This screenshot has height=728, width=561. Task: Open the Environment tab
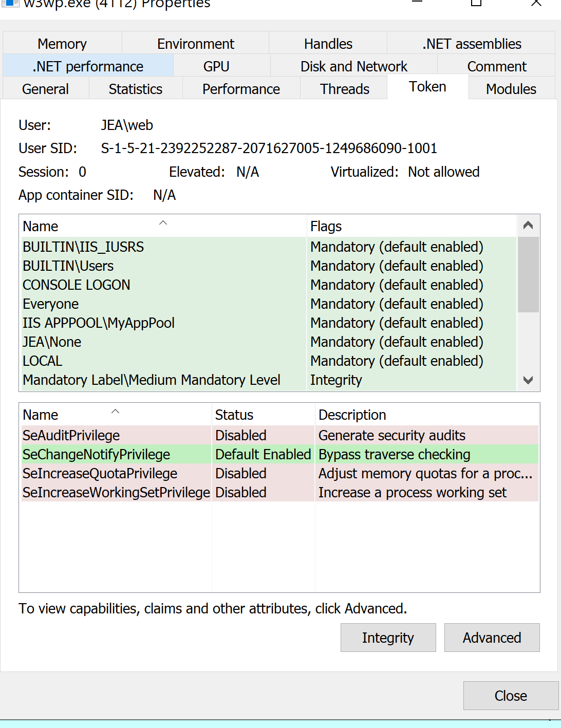(196, 43)
